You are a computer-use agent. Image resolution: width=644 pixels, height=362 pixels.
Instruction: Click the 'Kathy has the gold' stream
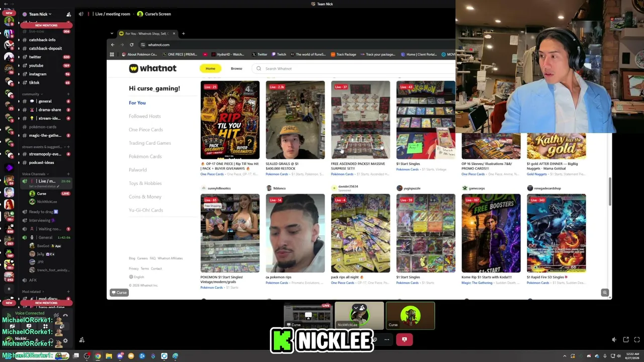[x=556, y=146]
